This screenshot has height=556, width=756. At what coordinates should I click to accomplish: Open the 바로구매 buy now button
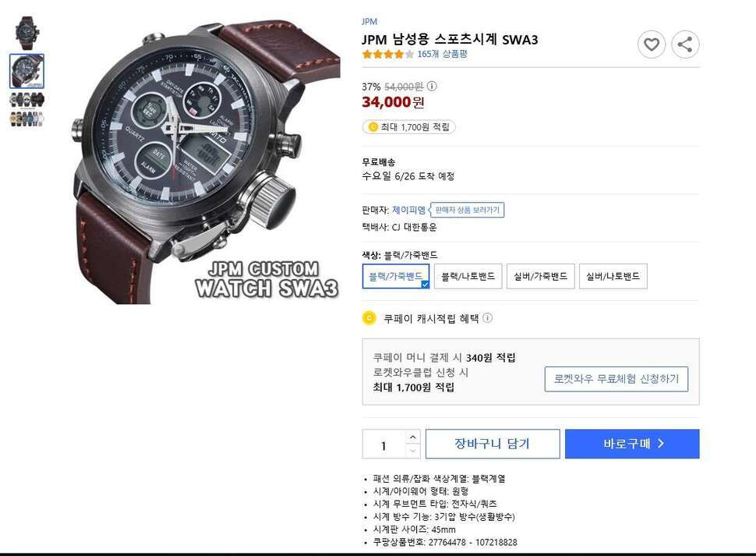632,444
